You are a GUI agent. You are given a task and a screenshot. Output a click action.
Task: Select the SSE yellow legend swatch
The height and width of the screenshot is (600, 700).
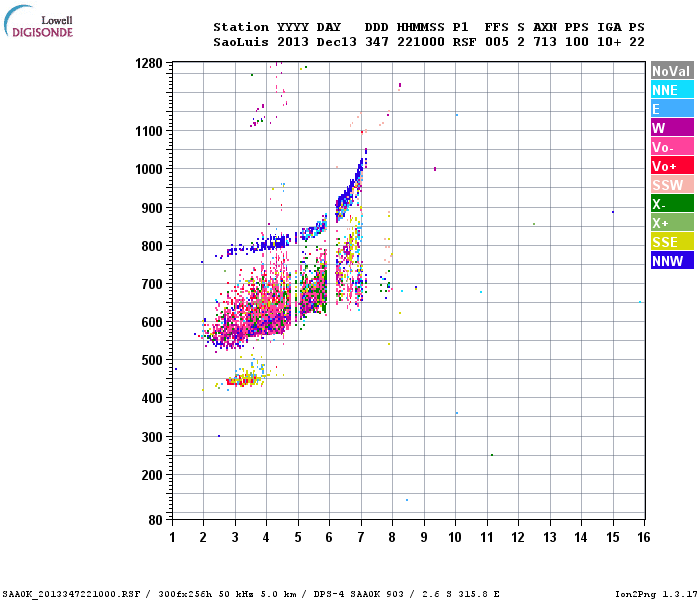point(672,242)
